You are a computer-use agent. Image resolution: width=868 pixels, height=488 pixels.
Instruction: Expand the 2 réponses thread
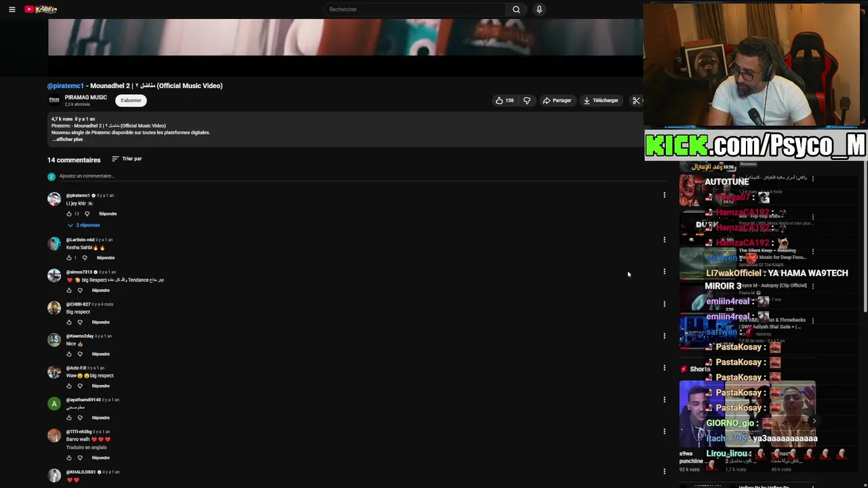pos(83,225)
